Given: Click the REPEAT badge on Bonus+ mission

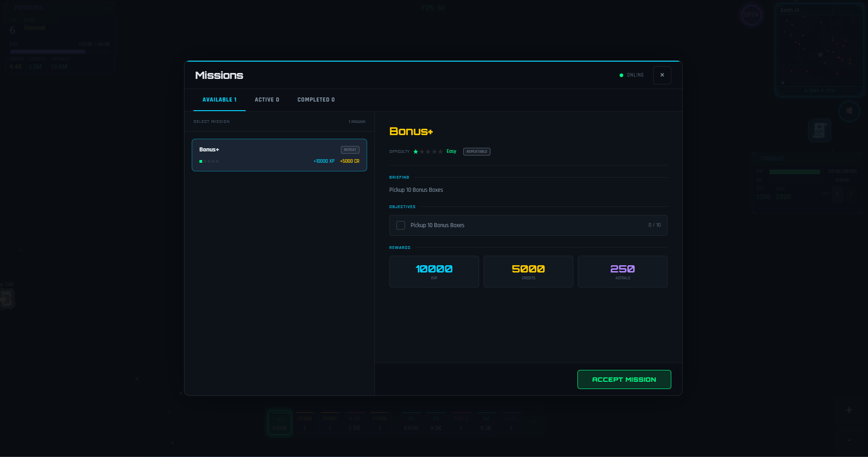Looking at the screenshot, I should [349, 150].
